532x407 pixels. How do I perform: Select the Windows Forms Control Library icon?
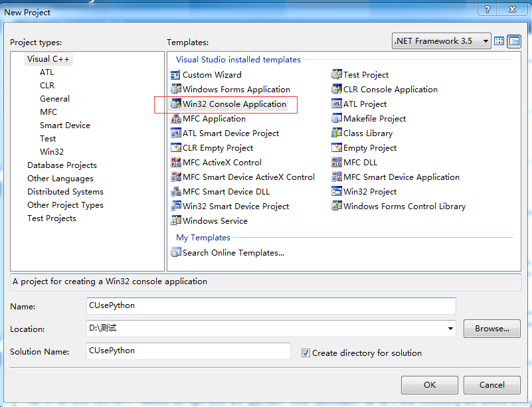pyautogui.click(x=336, y=206)
